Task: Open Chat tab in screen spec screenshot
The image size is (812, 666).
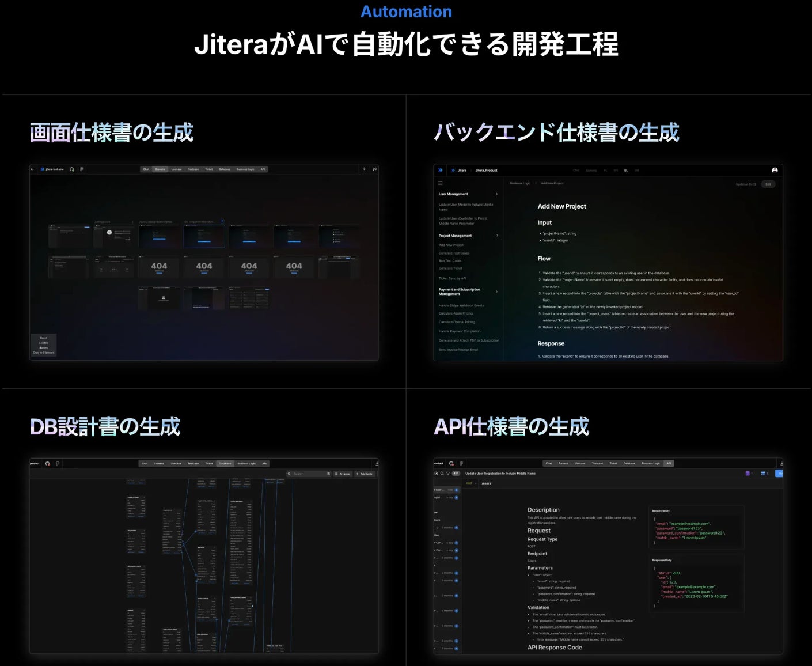Action: pyautogui.click(x=146, y=169)
